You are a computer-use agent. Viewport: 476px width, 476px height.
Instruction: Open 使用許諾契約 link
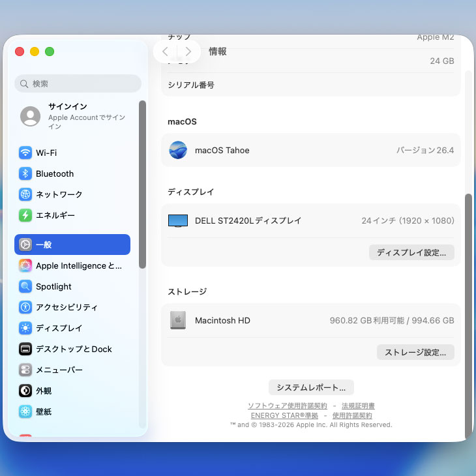click(352, 415)
